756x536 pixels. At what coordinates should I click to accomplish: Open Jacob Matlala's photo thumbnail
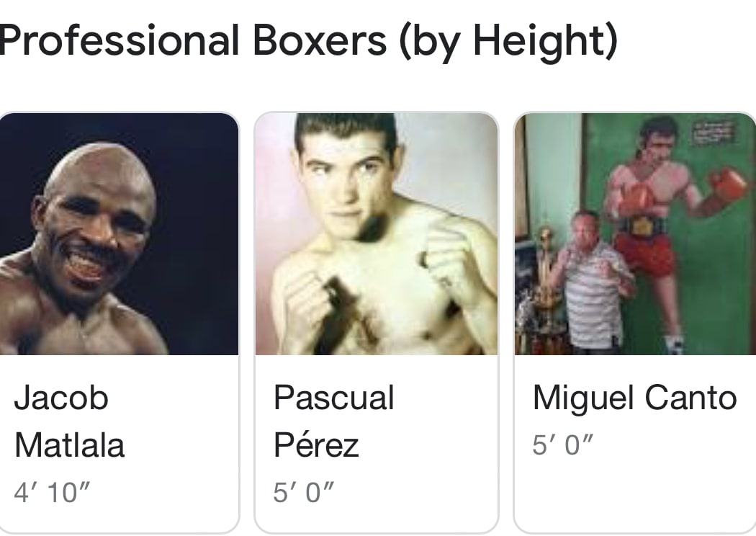(119, 234)
